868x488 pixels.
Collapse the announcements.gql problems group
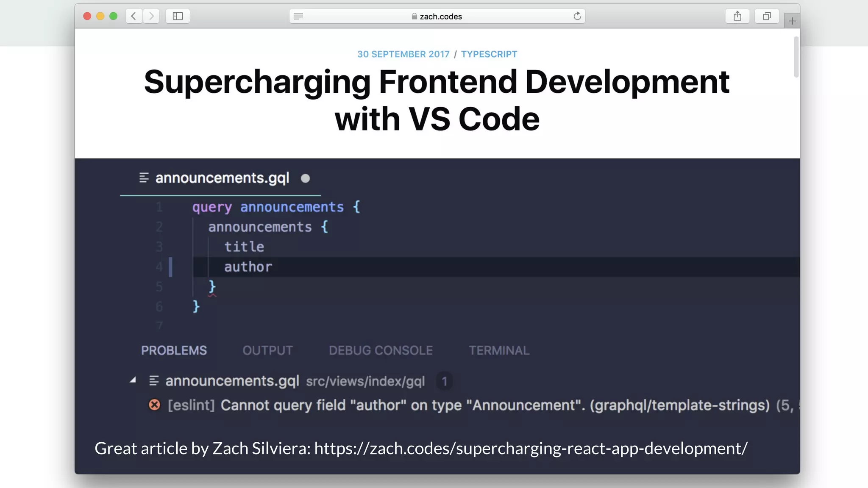(133, 380)
